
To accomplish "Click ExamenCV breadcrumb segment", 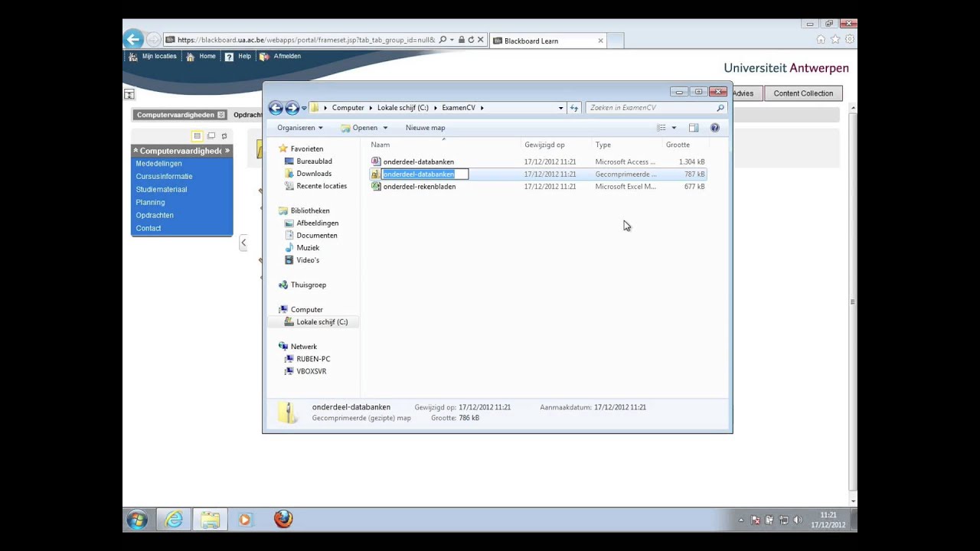I will tap(459, 108).
